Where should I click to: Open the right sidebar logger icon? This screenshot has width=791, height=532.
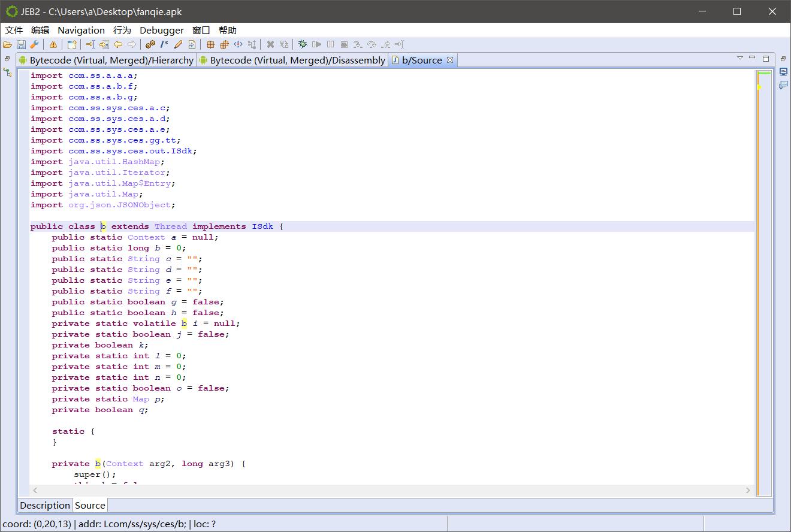click(x=783, y=71)
